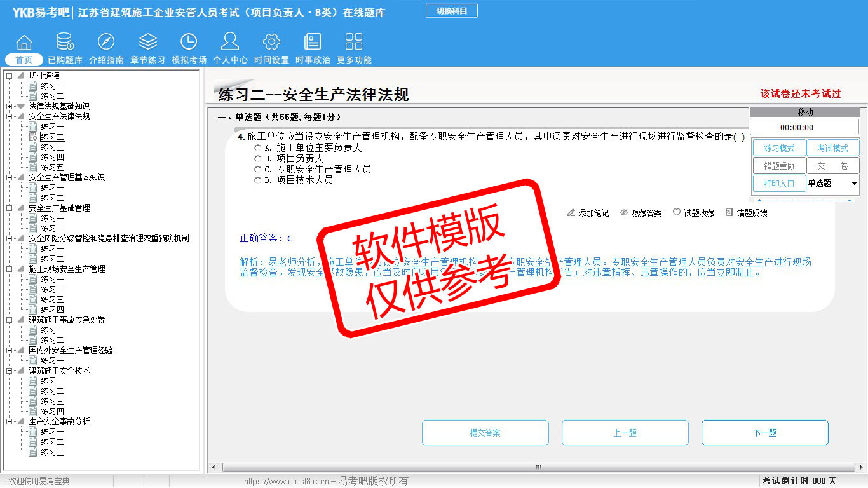Click the 打印入口 button
Image resolution: width=868 pixels, height=488 pixels.
(779, 183)
